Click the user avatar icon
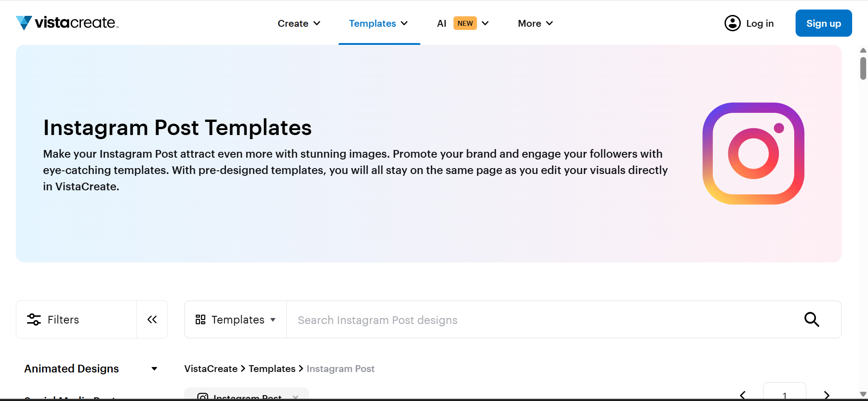868x401 pixels. coord(732,23)
